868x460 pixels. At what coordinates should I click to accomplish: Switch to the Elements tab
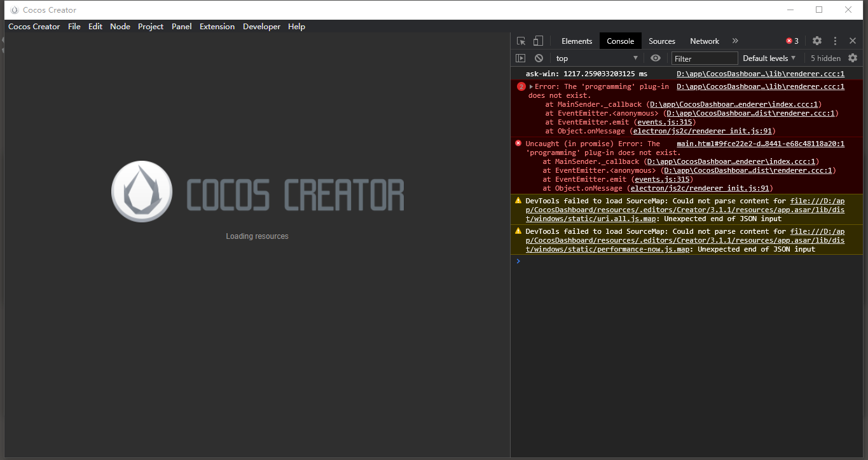pos(577,41)
